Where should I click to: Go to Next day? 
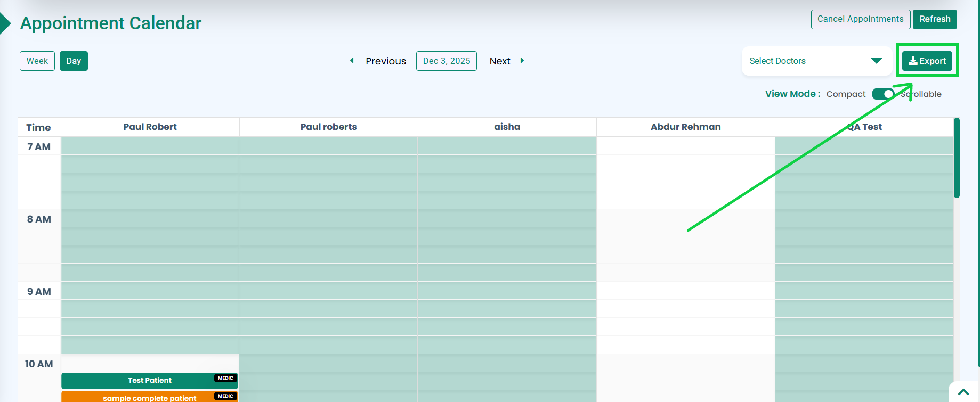[x=500, y=61]
